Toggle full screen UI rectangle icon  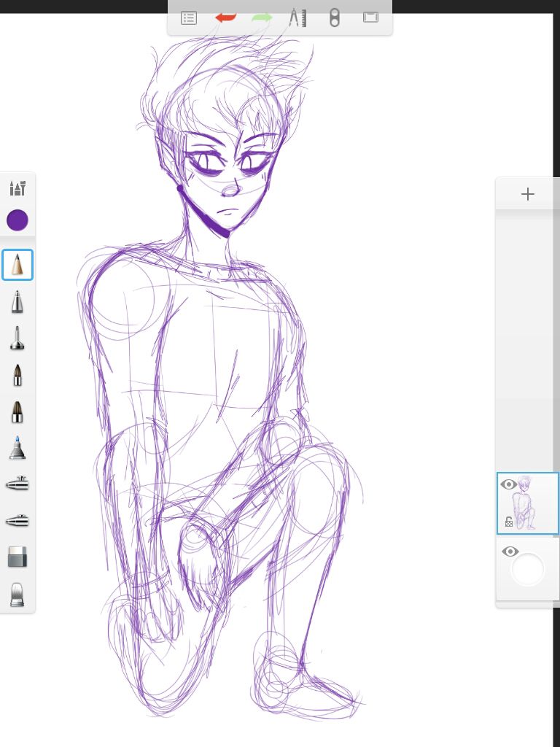pyautogui.click(x=370, y=18)
